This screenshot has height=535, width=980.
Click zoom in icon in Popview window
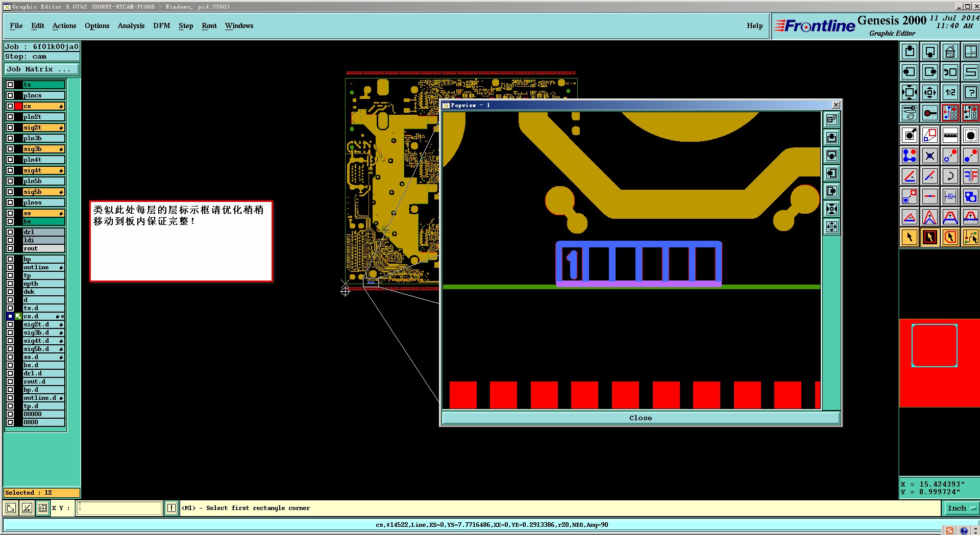[832, 209]
